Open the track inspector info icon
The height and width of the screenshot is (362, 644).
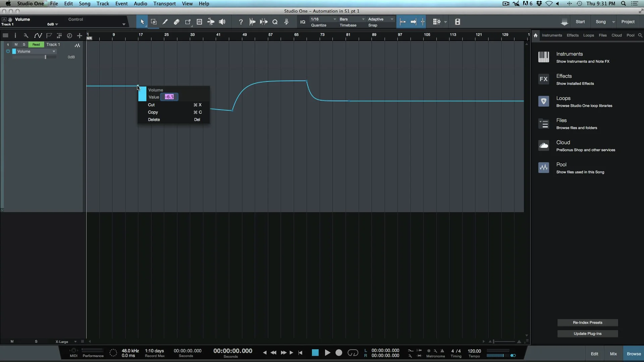(15, 36)
